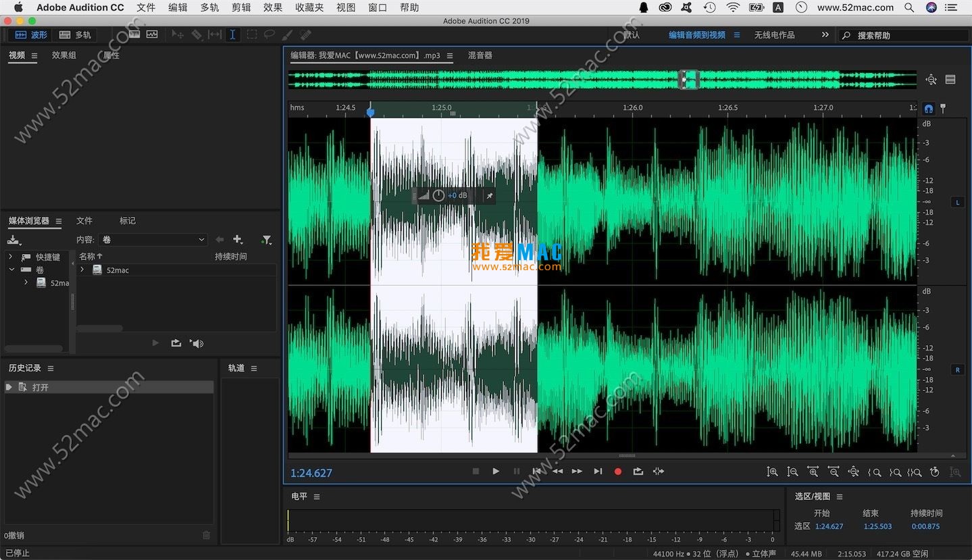This screenshot has width=972, height=560.
Task: Click Zoom to Time reset icon
Action: 935,472
